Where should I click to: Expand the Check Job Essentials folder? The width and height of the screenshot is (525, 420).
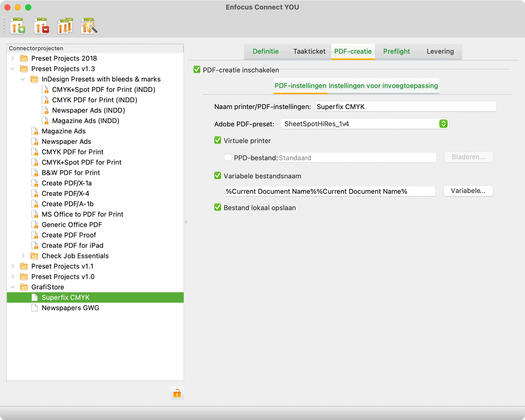(x=23, y=256)
